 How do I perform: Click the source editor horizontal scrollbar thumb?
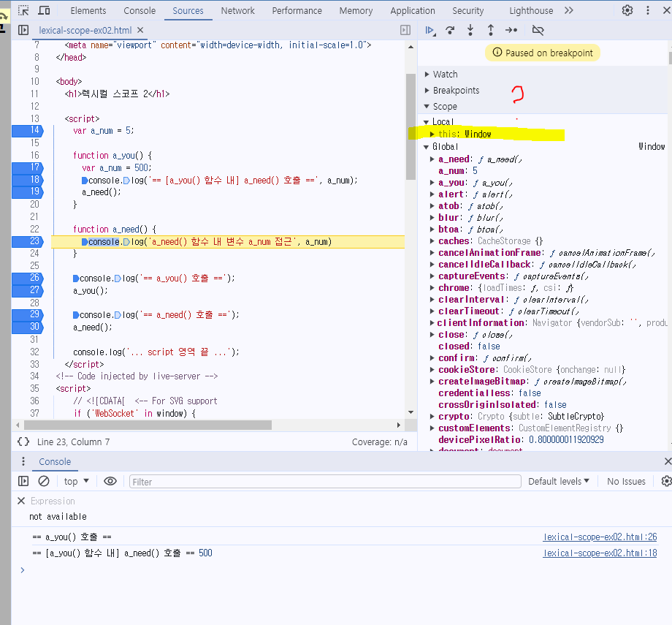(148, 425)
